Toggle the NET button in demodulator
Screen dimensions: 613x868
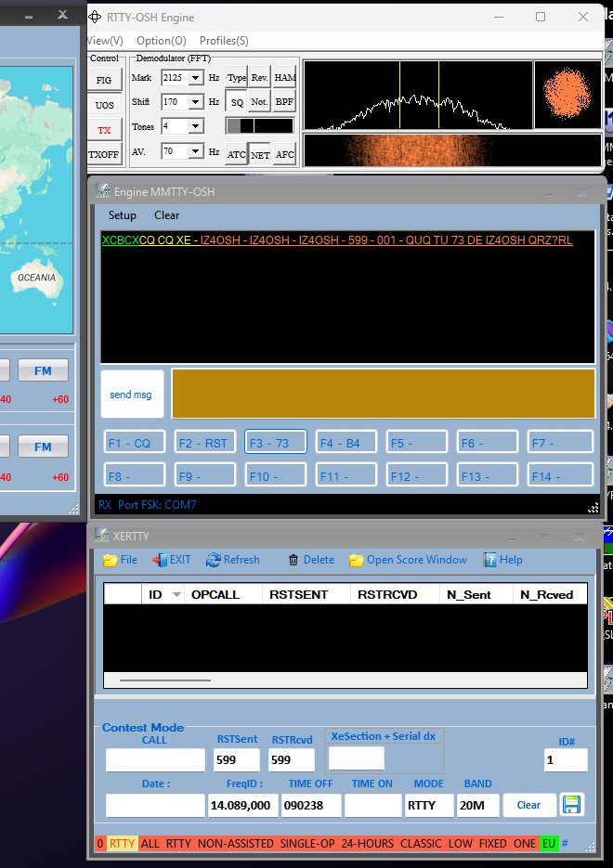coord(260,155)
